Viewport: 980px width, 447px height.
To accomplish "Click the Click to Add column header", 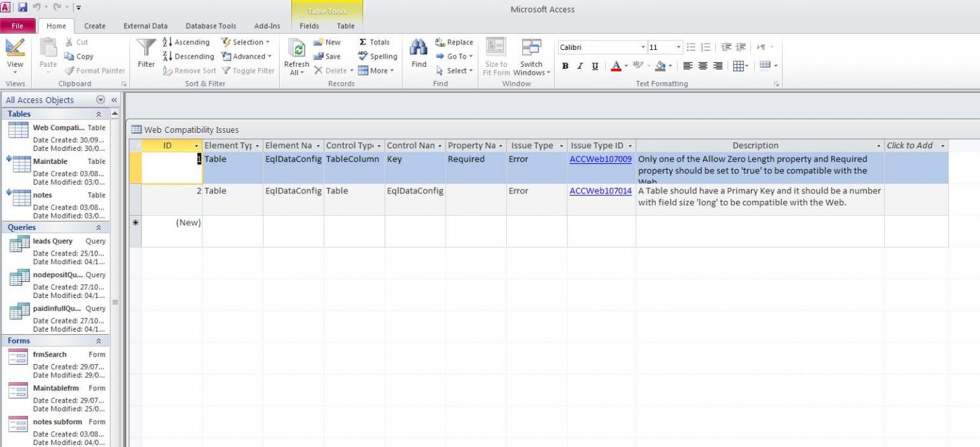I will tap(916, 146).
